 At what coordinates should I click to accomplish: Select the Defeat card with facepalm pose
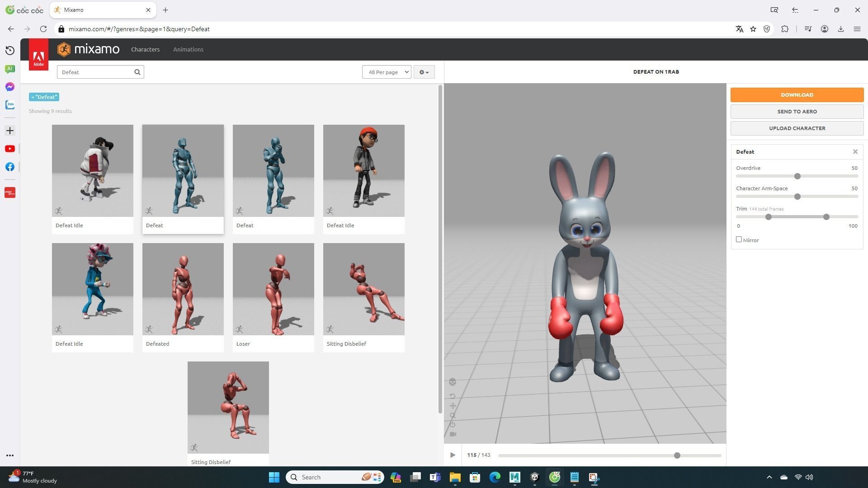point(274,179)
